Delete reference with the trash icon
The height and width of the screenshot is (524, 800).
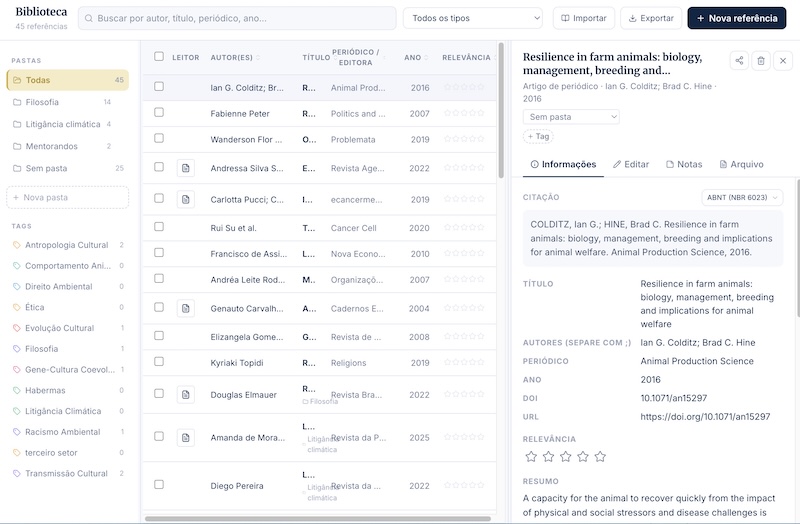(x=761, y=61)
